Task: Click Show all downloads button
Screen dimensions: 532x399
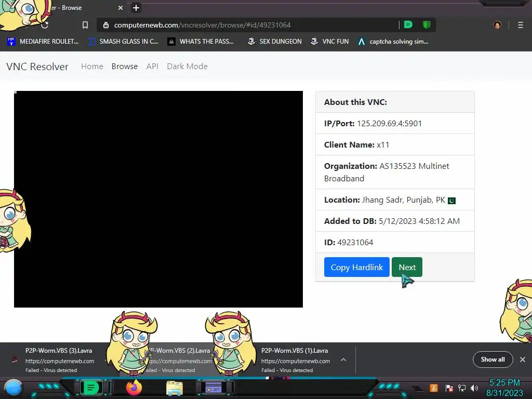Action: point(493,360)
